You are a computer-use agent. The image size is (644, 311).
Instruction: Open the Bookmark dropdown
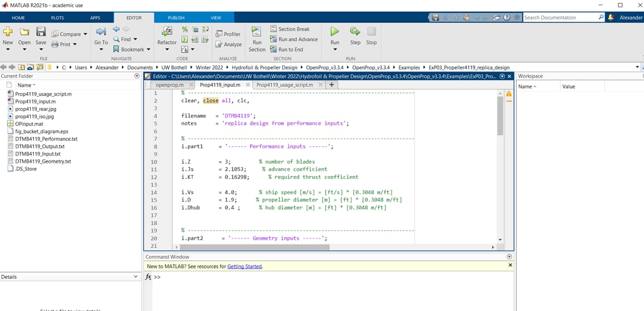pos(148,50)
